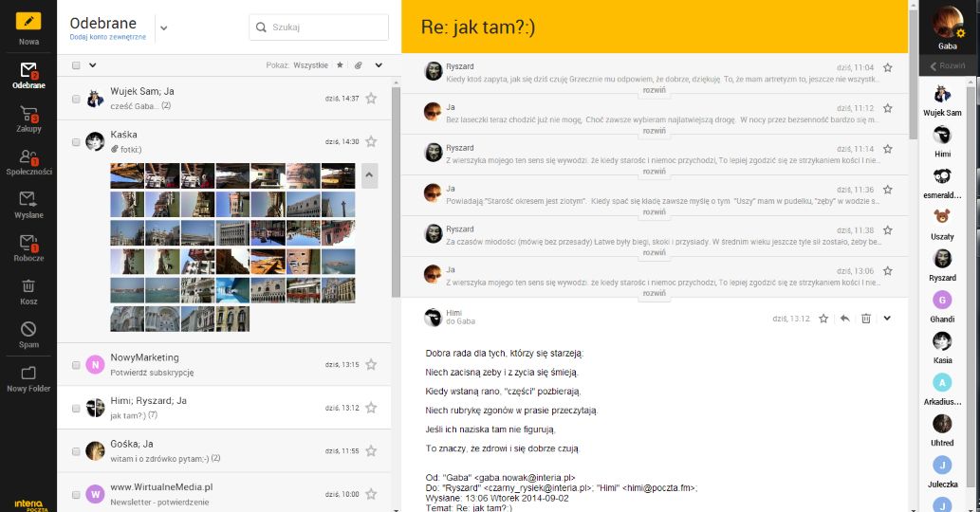Star the NowyMarketing message

point(371,364)
